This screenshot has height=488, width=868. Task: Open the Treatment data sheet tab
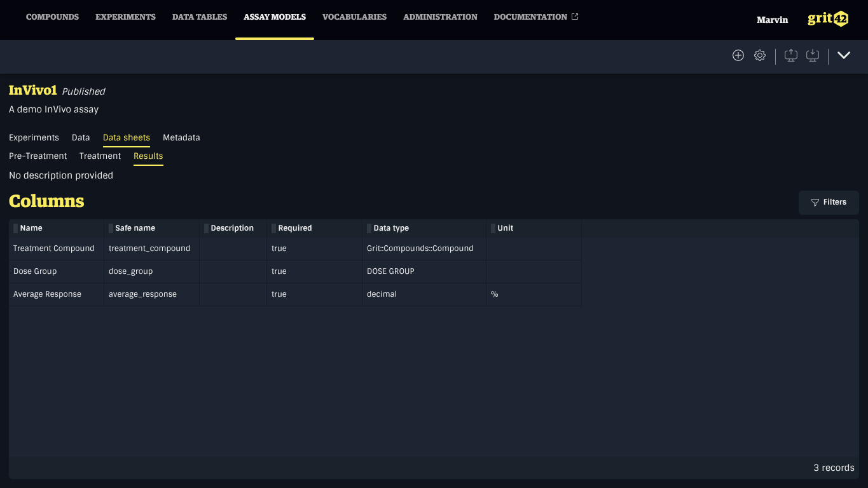(x=100, y=156)
